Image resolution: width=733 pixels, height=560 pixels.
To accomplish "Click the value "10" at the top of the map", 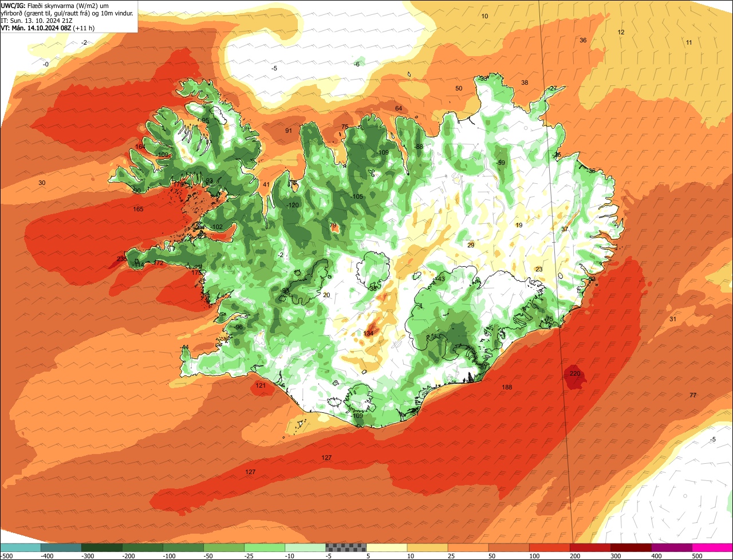I will click(x=484, y=16).
